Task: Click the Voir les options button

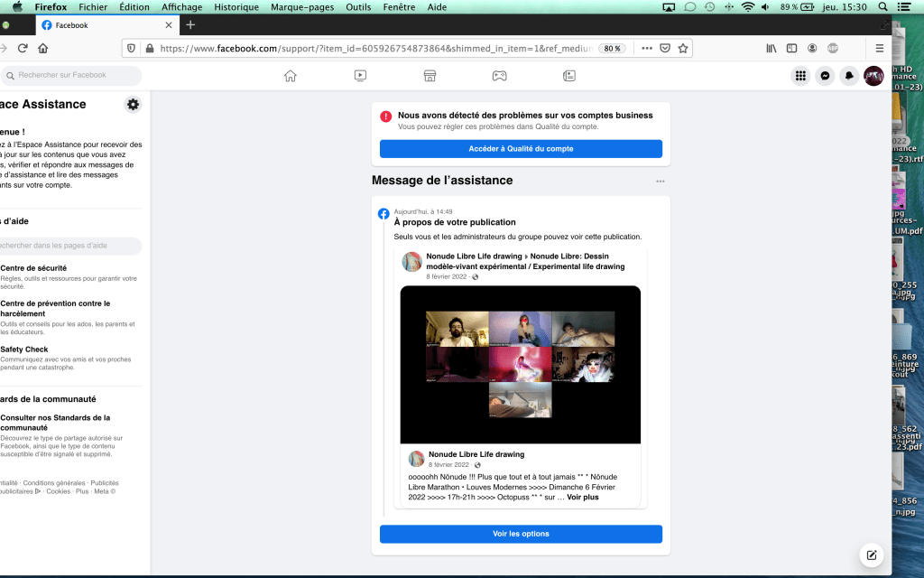Action: click(x=521, y=534)
